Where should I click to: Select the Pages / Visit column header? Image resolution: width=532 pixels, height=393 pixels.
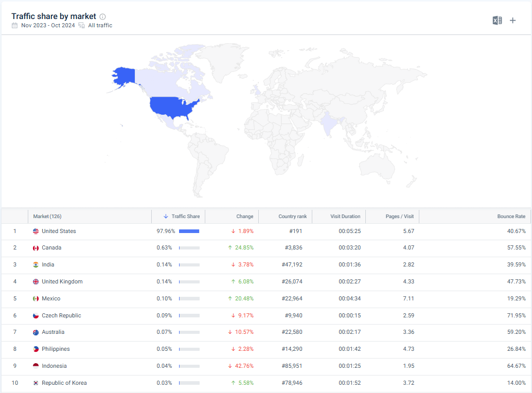(401, 216)
